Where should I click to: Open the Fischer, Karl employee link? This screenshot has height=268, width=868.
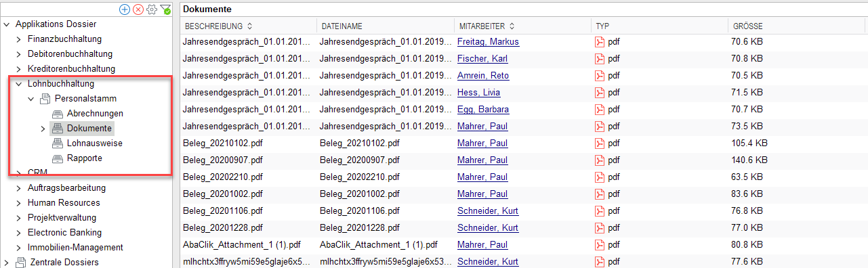pos(482,59)
